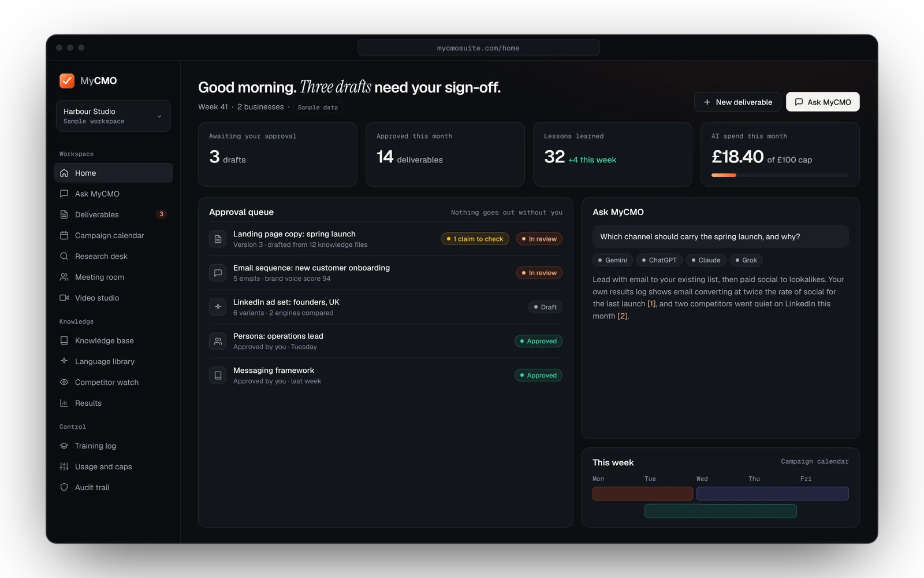
Task: Click the Campaign calendar icon in sidebar
Action: (64, 235)
